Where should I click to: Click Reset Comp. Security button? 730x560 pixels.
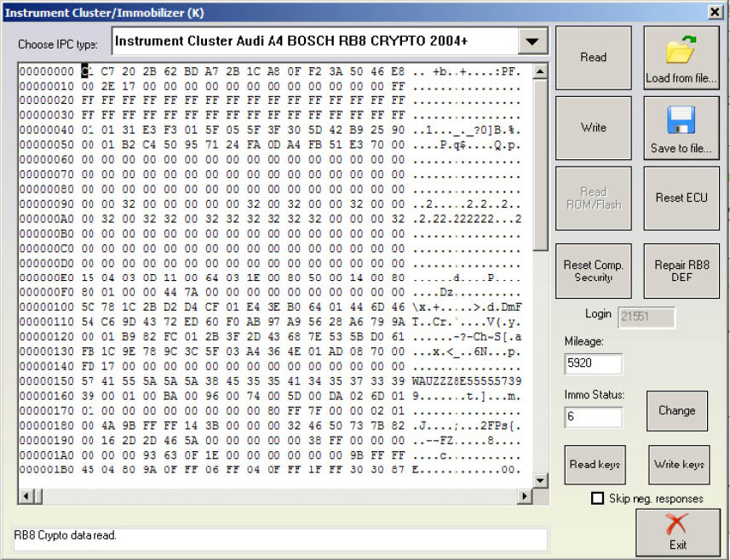tap(593, 271)
